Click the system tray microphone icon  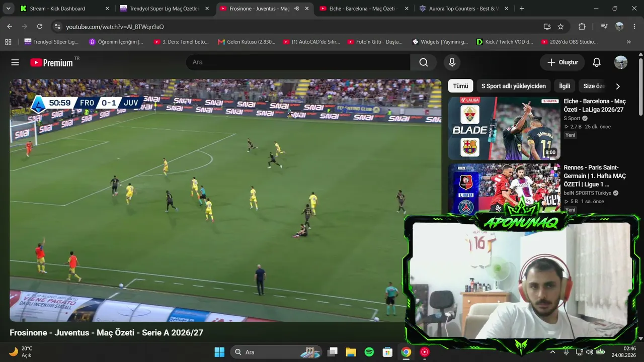pyautogui.click(x=566, y=352)
